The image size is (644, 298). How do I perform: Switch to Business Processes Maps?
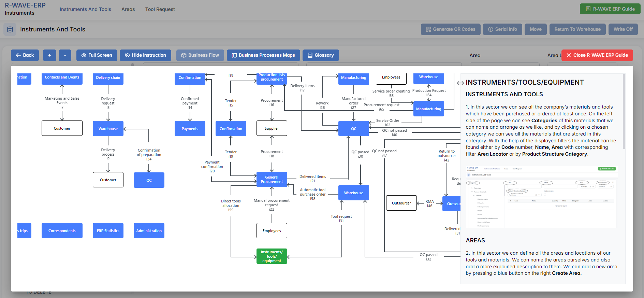[263, 55]
